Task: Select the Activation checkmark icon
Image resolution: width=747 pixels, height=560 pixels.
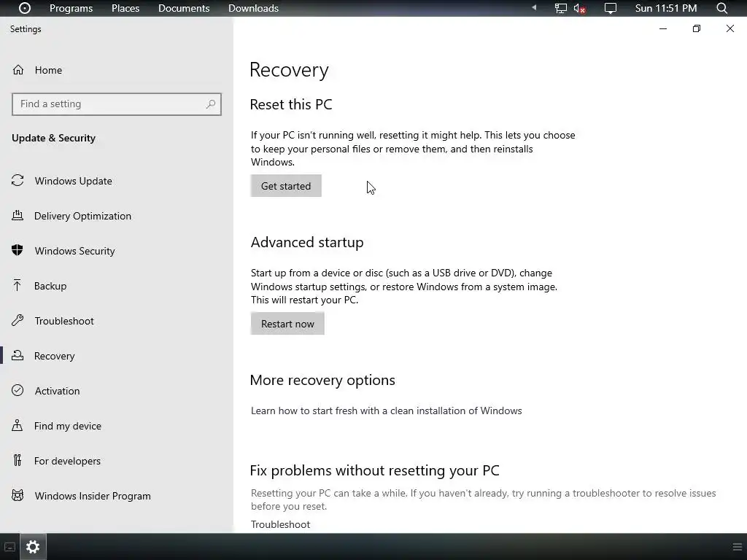Action: (x=18, y=391)
